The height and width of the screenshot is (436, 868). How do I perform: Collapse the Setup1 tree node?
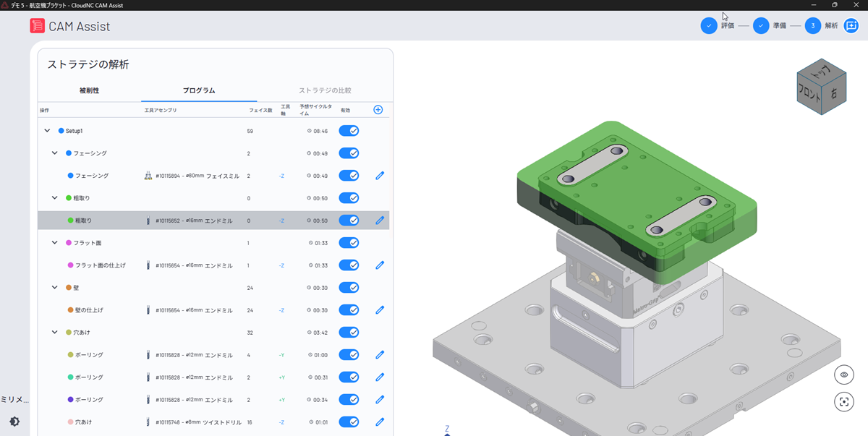coord(48,131)
